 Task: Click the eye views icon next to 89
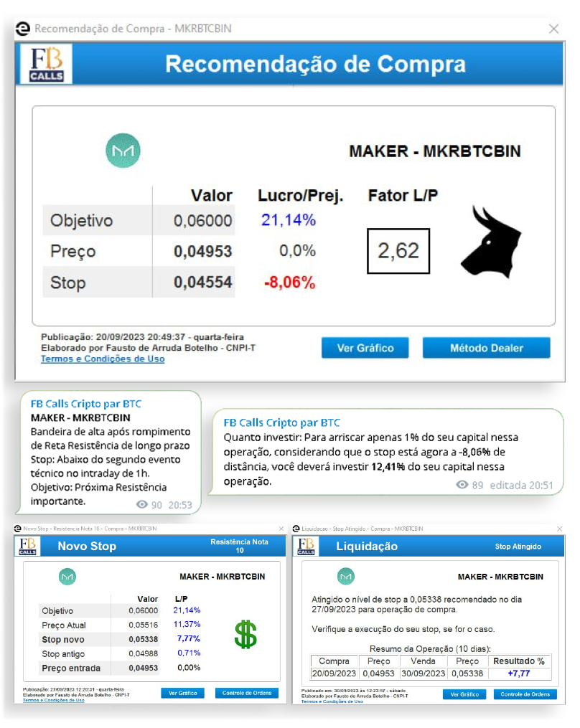463,485
